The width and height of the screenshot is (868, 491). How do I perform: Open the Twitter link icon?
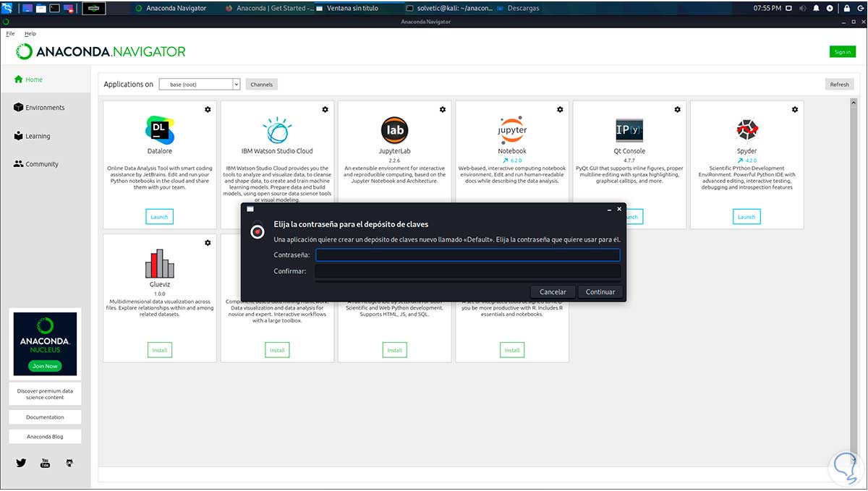21,463
